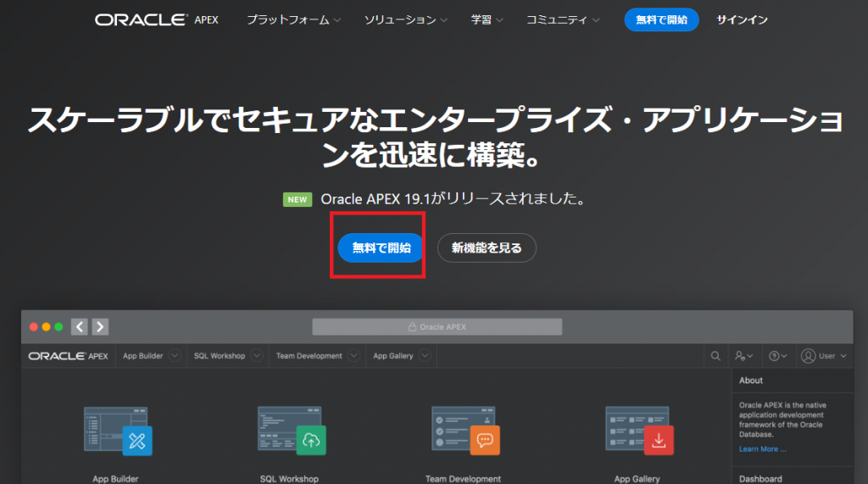This screenshot has height=484, width=868.
Task: Open the administration user-gear icon menu
Action: [x=744, y=356]
